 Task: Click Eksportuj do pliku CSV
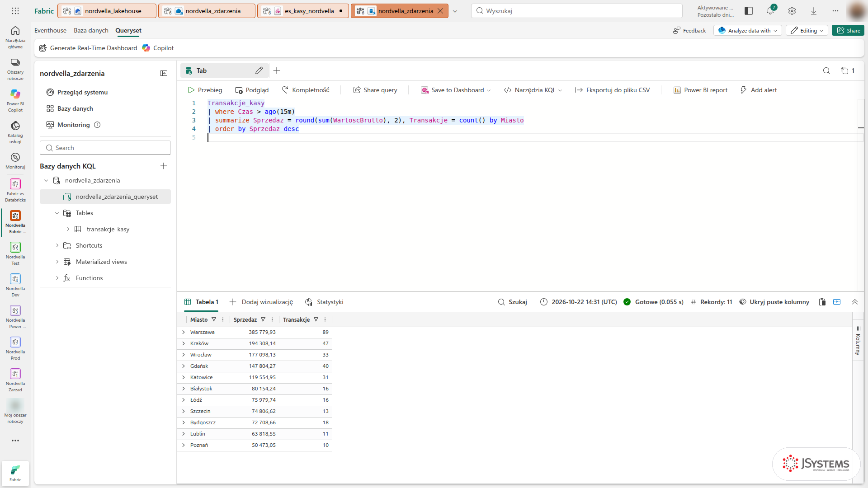(613, 90)
